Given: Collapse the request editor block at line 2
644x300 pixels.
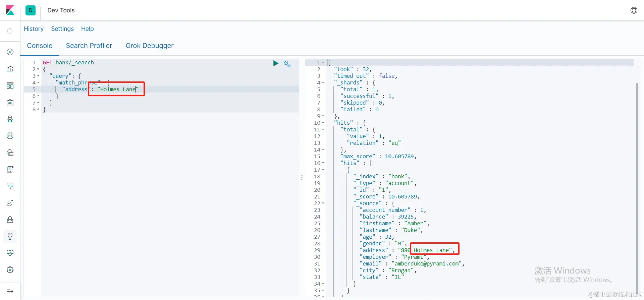Looking at the screenshot, I should pos(38,69).
